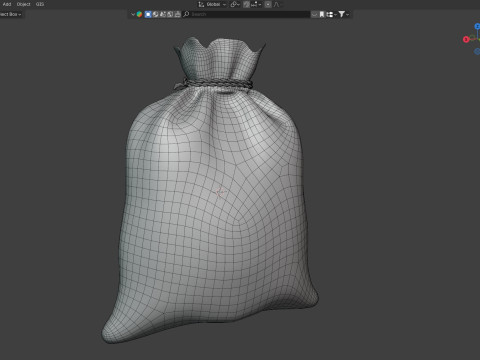Open the display settings dropdown
480x360 pixels.
(331, 14)
